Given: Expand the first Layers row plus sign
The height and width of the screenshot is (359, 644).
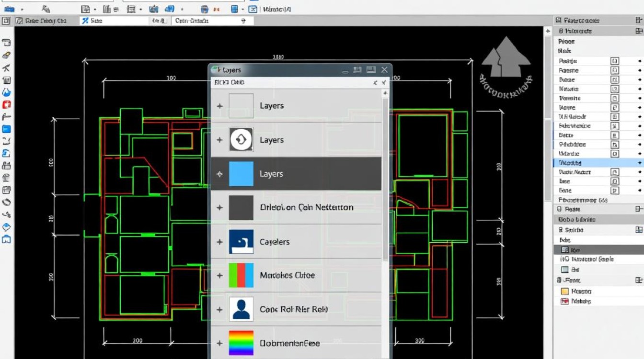Looking at the screenshot, I should [219, 106].
